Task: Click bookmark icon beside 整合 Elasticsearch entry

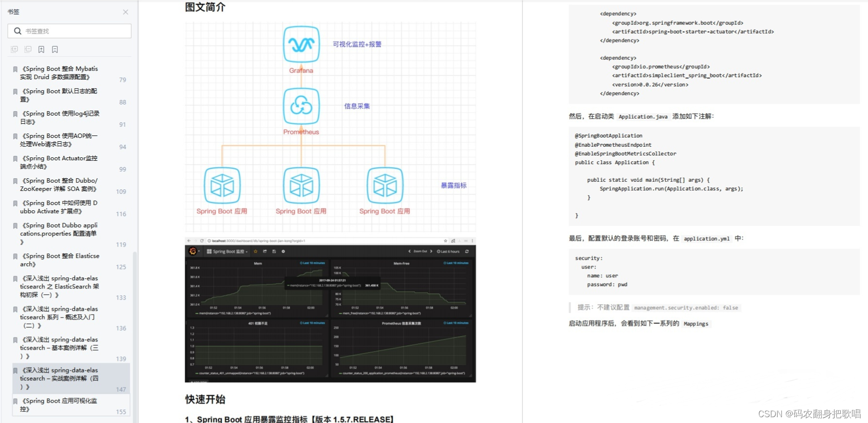Action: [16, 256]
